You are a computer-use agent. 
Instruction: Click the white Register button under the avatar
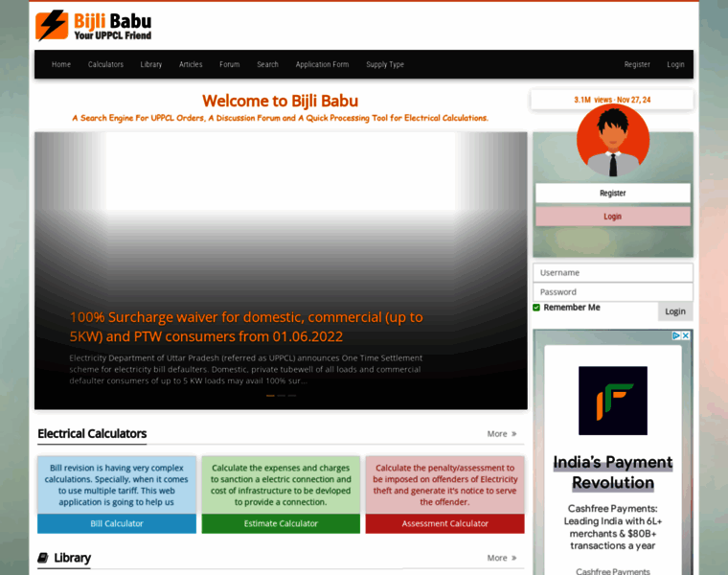[x=613, y=193]
